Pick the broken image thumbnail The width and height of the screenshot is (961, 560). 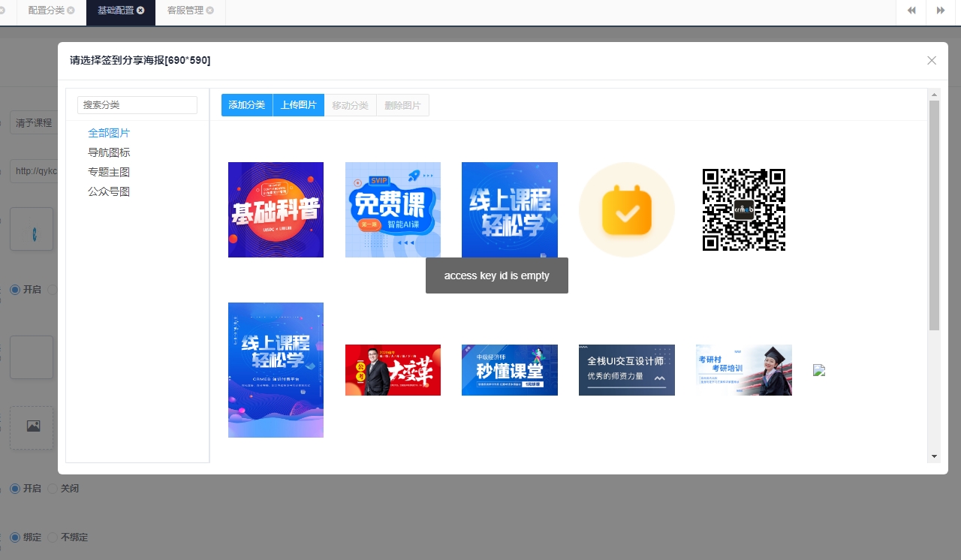(x=819, y=370)
